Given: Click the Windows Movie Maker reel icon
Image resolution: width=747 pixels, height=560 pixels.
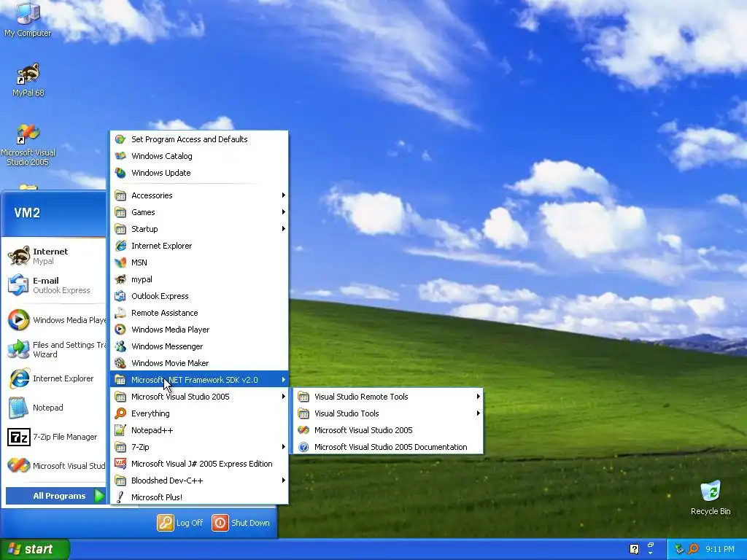Looking at the screenshot, I should (120, 363).
